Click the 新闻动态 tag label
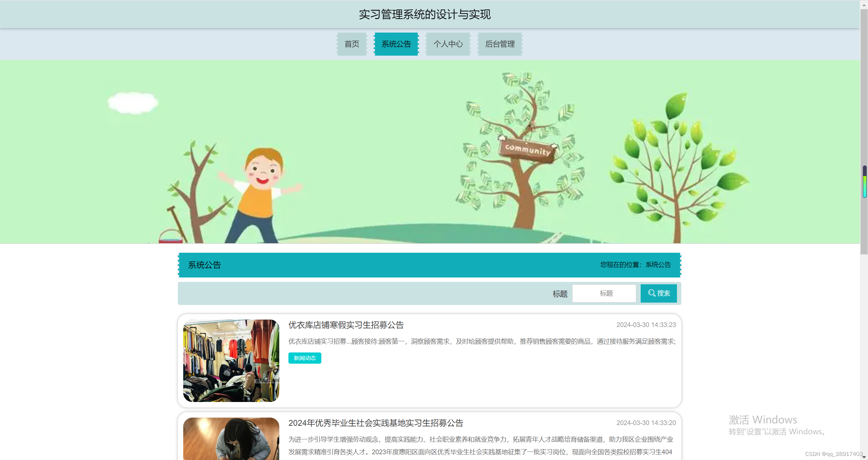Screen dimensions: 868x460 pos(305,358)
